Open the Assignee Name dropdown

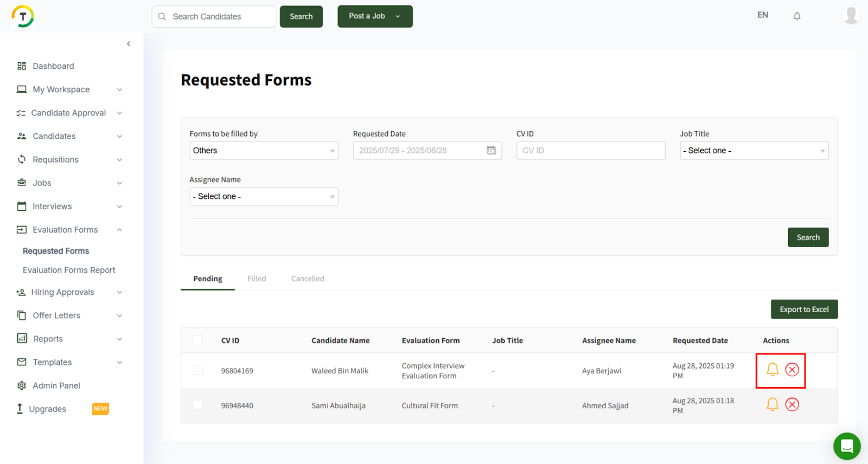coord(264,196)
